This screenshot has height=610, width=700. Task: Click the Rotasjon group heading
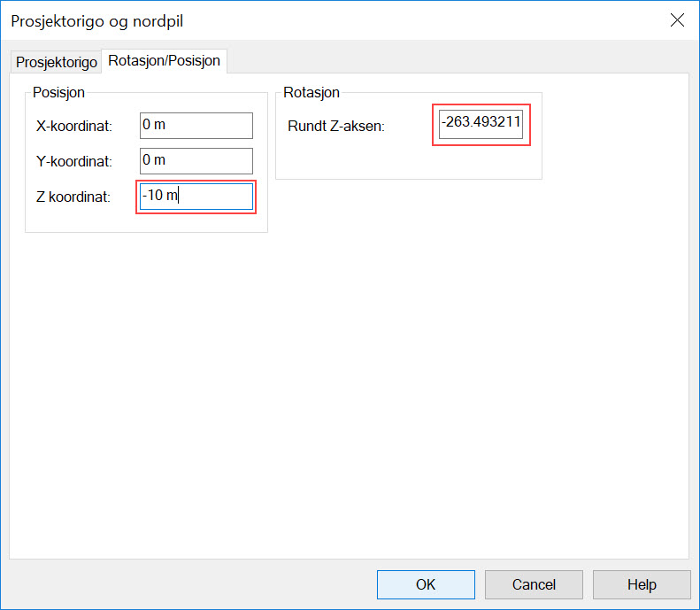312,92
